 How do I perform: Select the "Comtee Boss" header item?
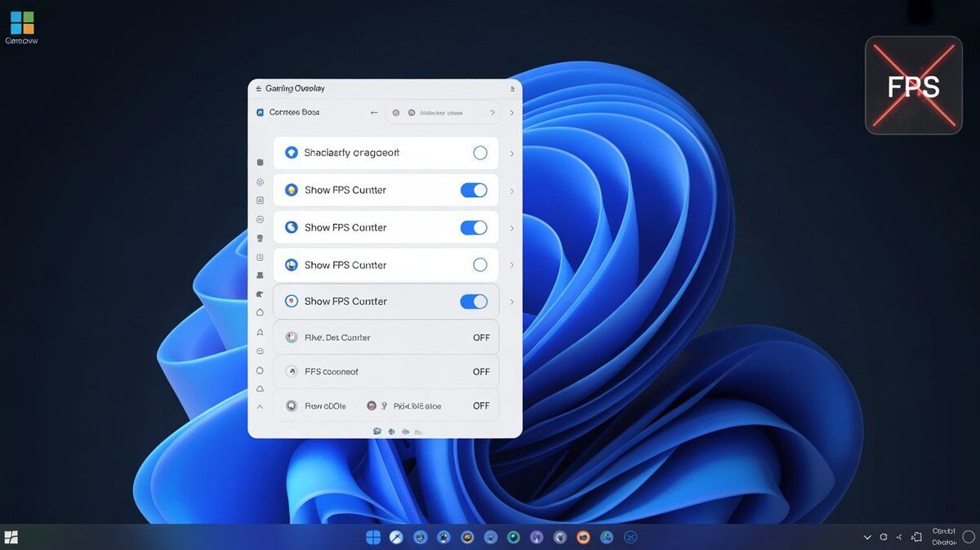coord(293,113)
